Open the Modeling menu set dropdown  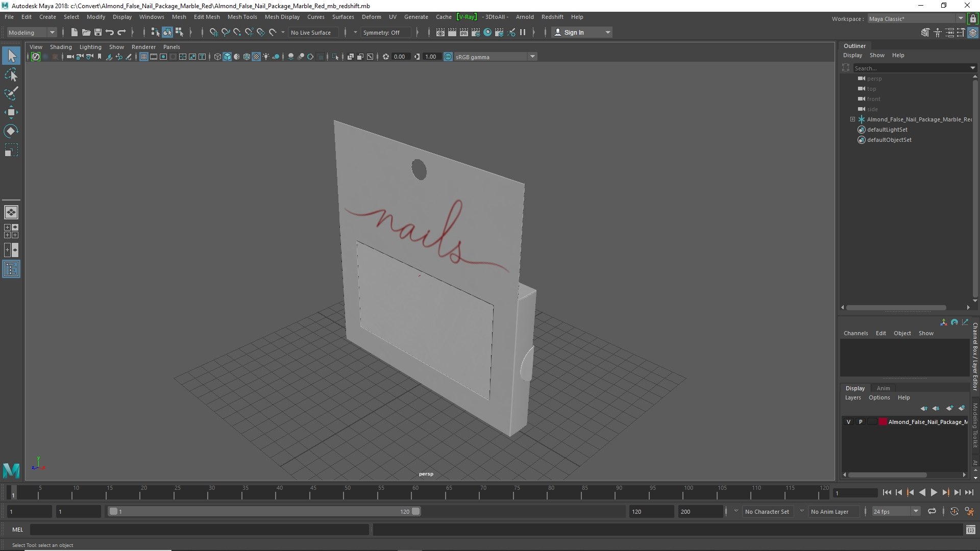[31, 32]
